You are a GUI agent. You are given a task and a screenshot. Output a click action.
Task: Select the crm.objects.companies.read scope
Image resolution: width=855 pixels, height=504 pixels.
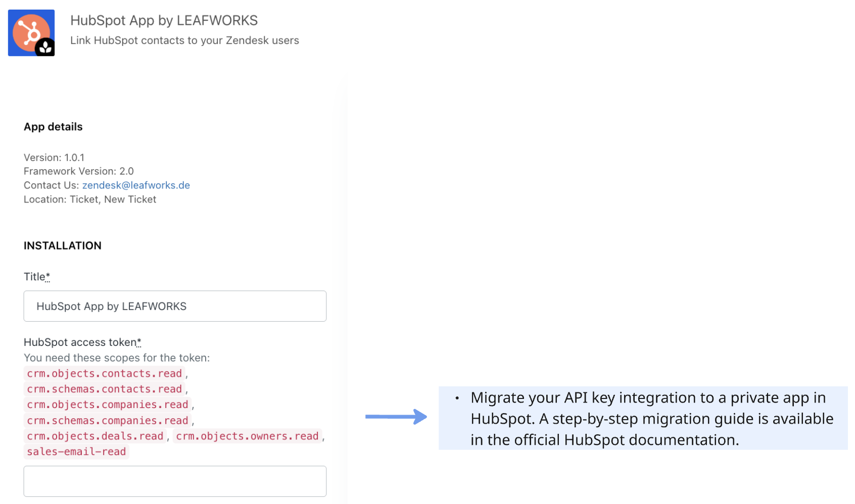(x=107, y=405)
